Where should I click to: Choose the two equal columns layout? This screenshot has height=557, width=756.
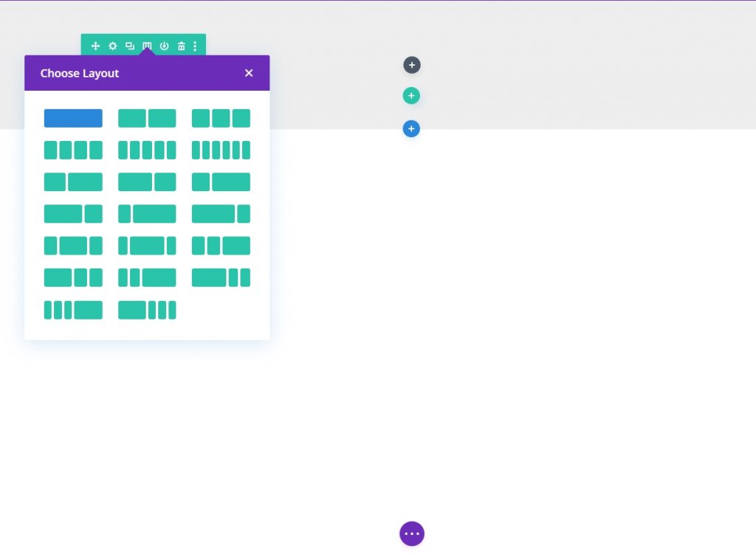pyautogui.click(x=147, y=118)
